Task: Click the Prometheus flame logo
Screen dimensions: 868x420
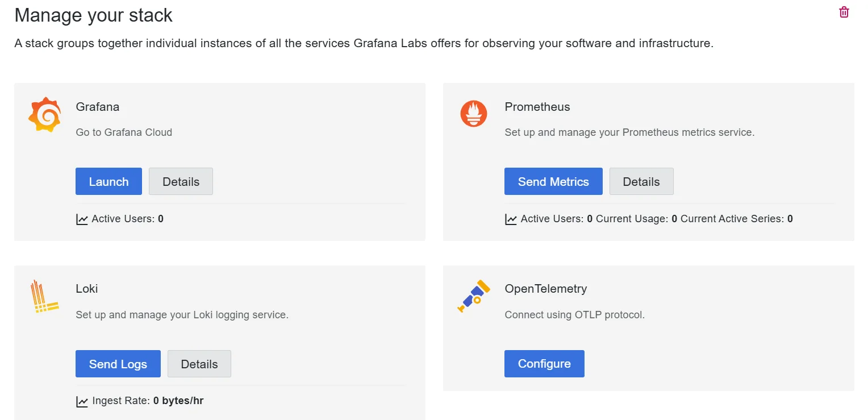Action: [x=473, y=114]
